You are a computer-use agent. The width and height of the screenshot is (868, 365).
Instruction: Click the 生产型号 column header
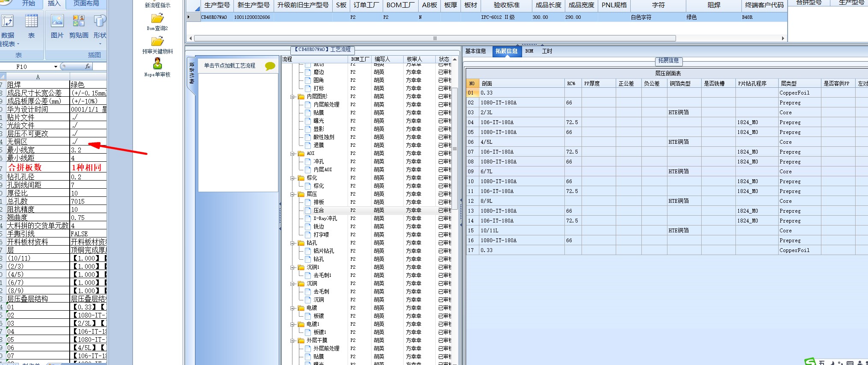(217, 5)
